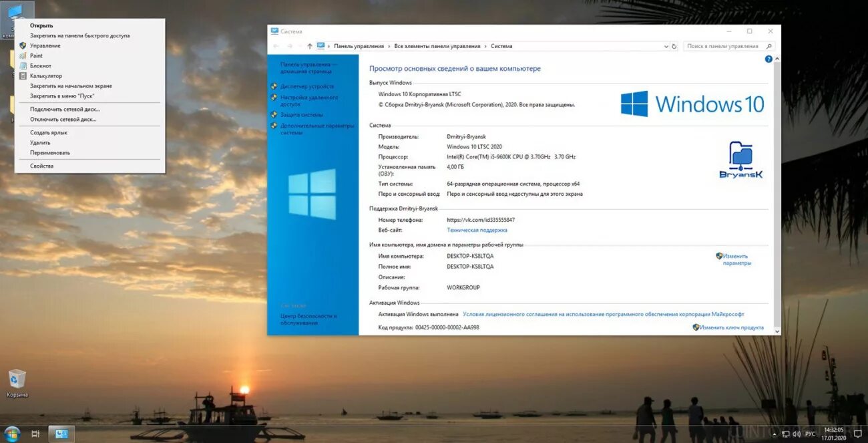Expand chevron after Все элементы панели управления
This screenshot has height=443, width=868.
click(485, 46)
